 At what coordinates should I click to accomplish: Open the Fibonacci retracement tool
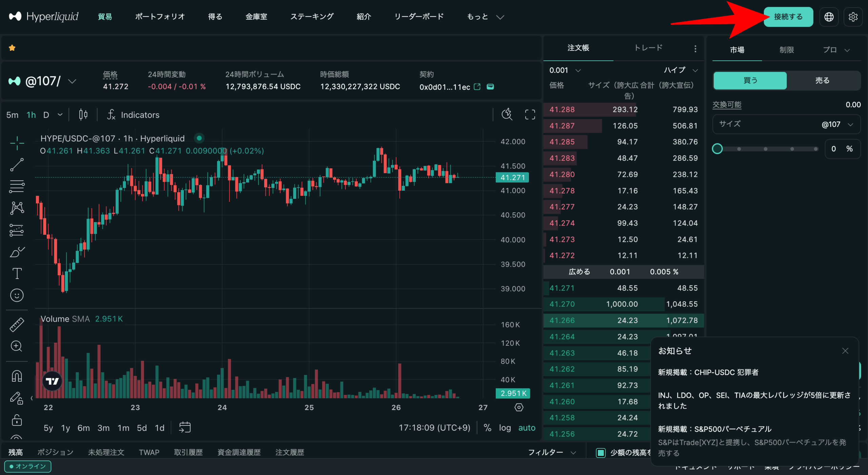point(17,187)
